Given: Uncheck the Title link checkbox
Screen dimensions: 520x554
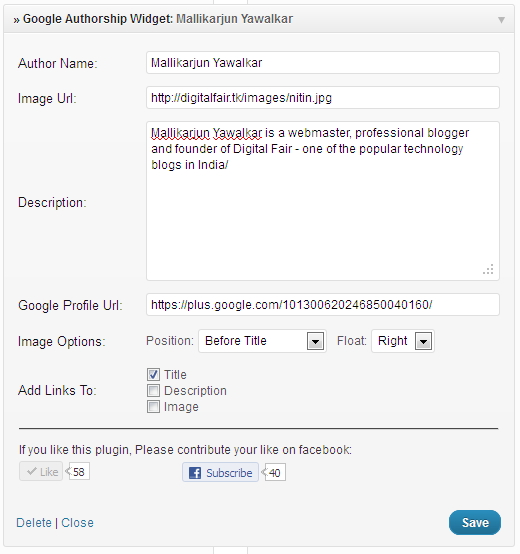Looking at the screenshot, I should pyautogui.click(x=153, y=375).
